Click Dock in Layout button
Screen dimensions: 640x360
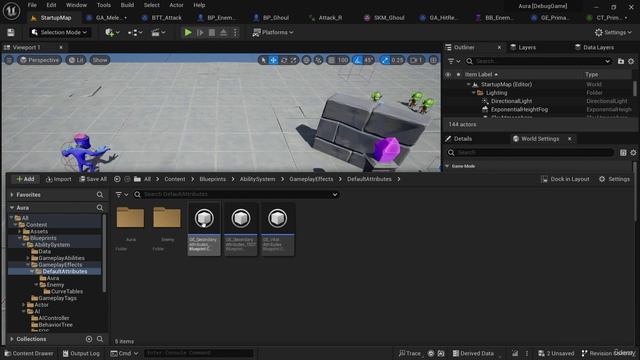click(565, 179)
